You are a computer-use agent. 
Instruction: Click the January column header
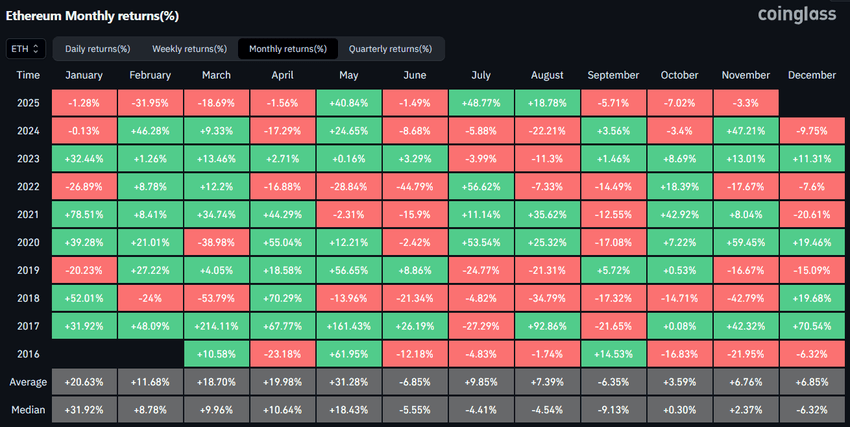coord(85,75)
